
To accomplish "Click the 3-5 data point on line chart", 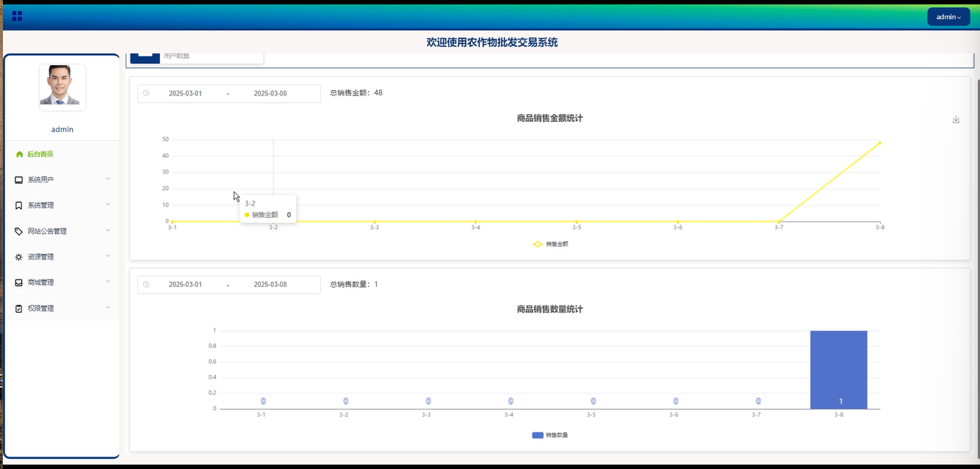I will 577,221.
